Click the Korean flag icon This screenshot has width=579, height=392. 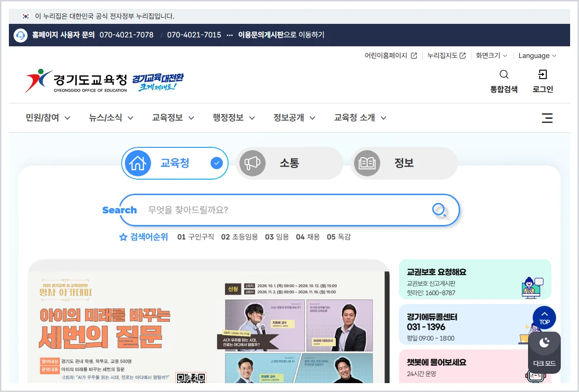[x=26, y=16]
